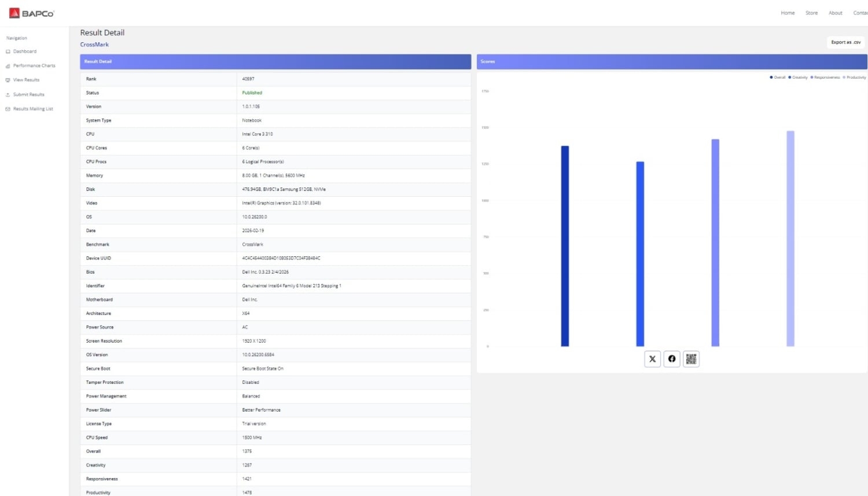868x496 pixels.
Task: Open the QR code share icon
Action: click(691, 359)
